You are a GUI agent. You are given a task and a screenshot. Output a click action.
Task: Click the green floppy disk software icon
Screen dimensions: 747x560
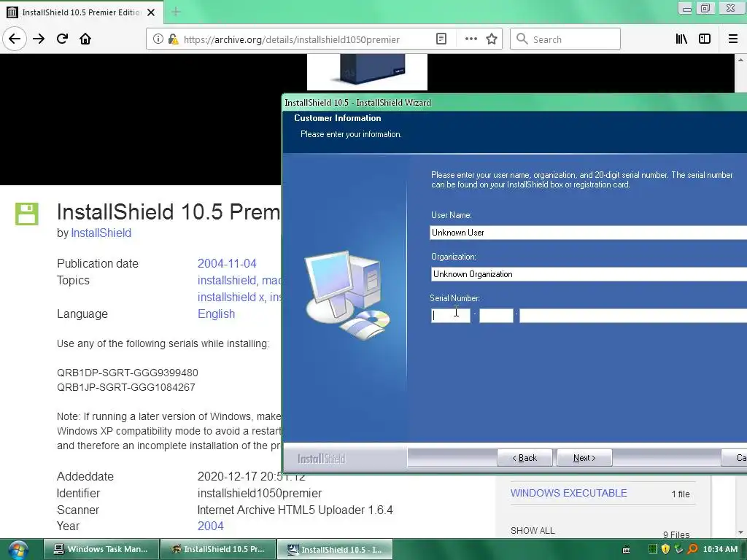coord(27,214)
